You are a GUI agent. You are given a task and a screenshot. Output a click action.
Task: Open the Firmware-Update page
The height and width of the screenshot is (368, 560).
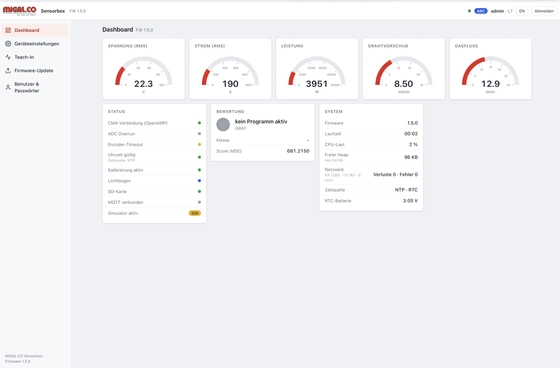[35, 71]
